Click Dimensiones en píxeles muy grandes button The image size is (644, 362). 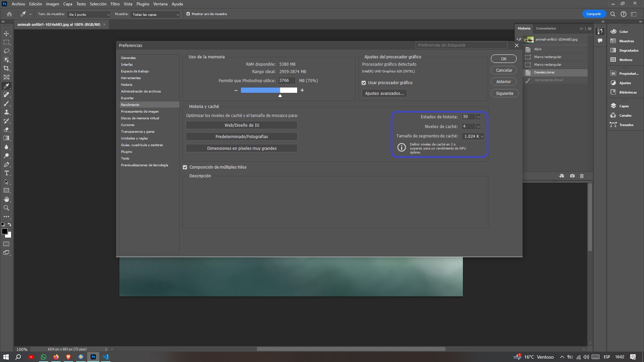point(241,148)
